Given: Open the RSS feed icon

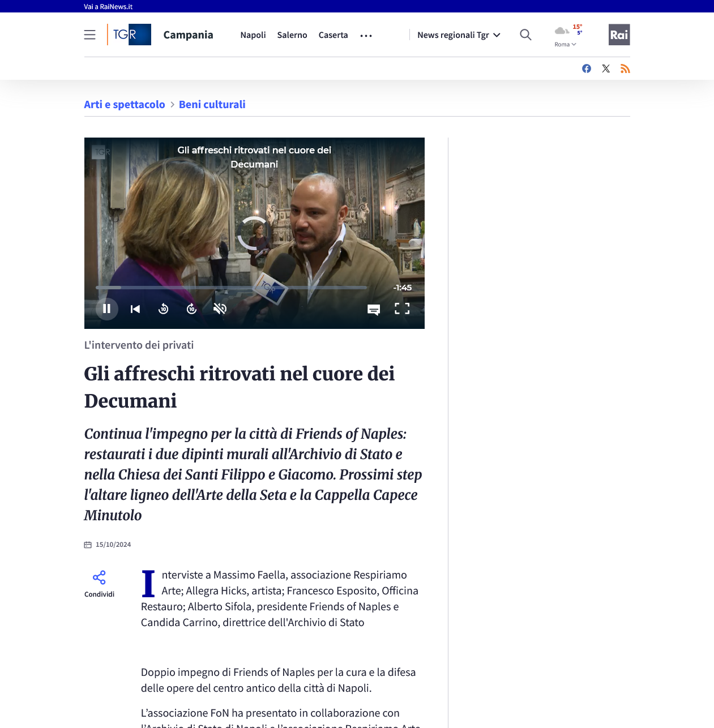Looking at the screenshot, I should pos(625,68).
